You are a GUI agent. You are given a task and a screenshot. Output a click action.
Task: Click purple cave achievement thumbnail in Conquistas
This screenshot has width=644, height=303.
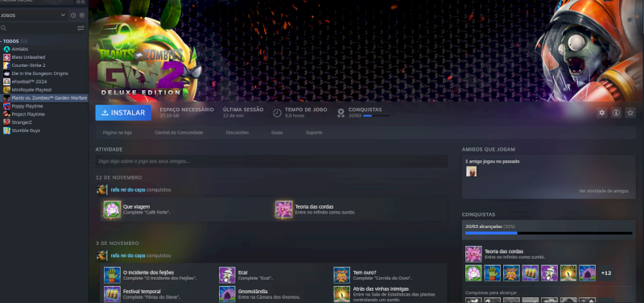coord(588,273)
